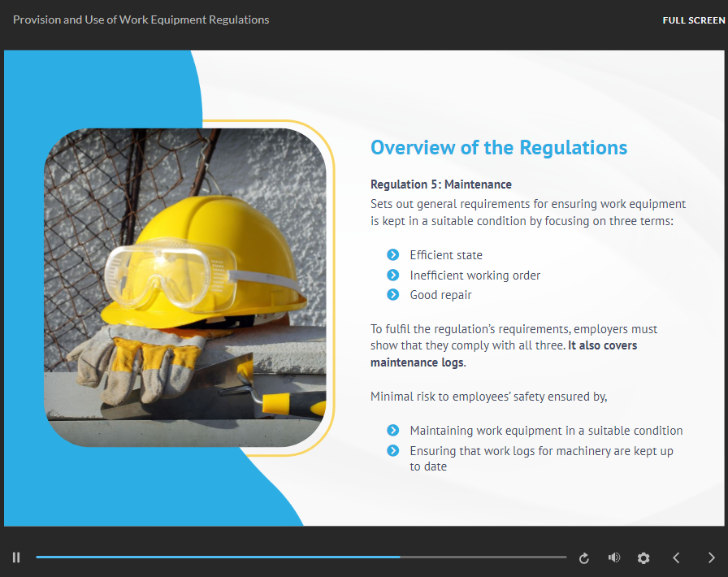Viewport: 728px width, 577px height.
Task: Click bullet icon beside 'Ensuring that work logs'
Action: [392, 451]
